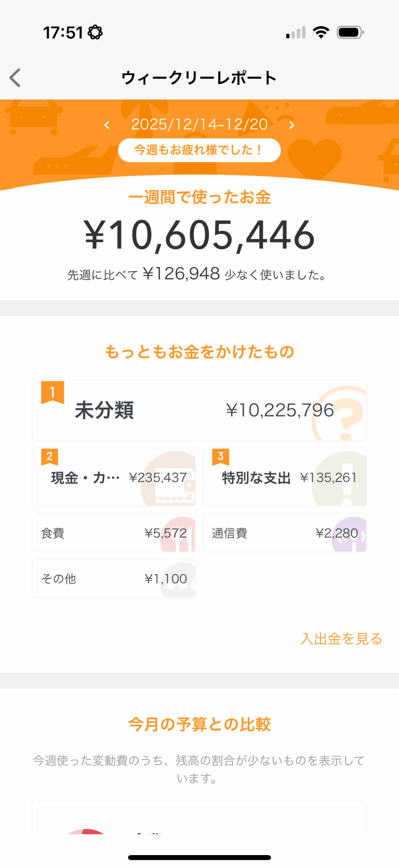This screenshot has width=399, height=868.
Task: Tap the date range 2025/12/14~12/20
Action: (199, 124)
